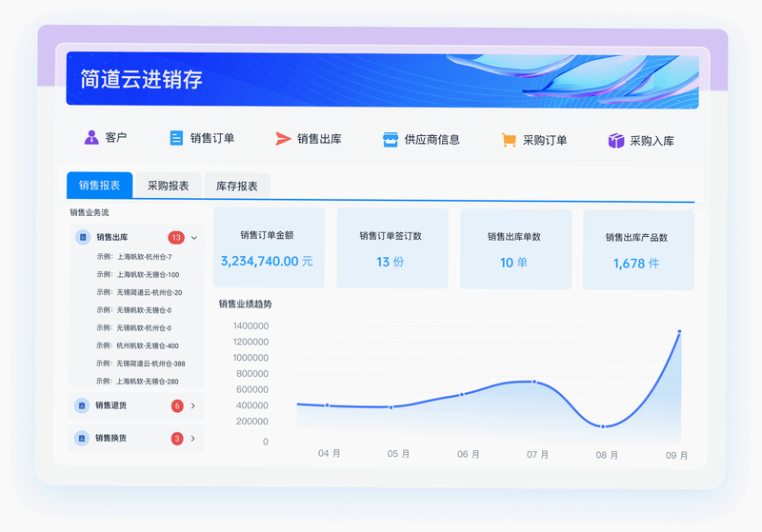Click the 销售出库 red arrow icon
The height and width of the screenshot is (532, 762).
(x=283, y=139)
